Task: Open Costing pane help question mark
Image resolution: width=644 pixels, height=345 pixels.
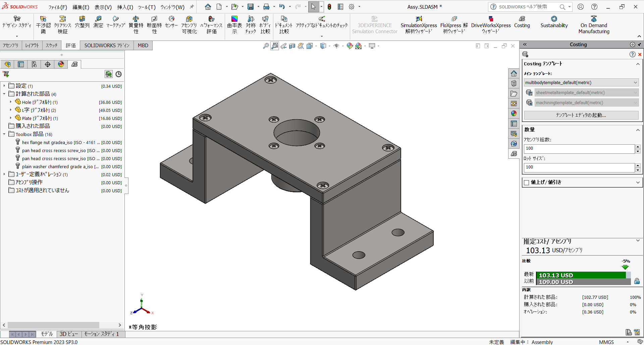Action: 632,54
